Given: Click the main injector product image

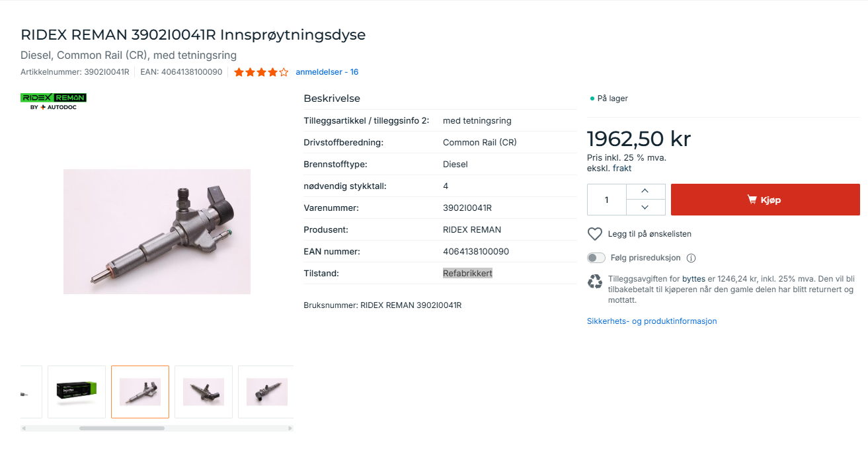Looking at the screenshot, I should [157, 231].
